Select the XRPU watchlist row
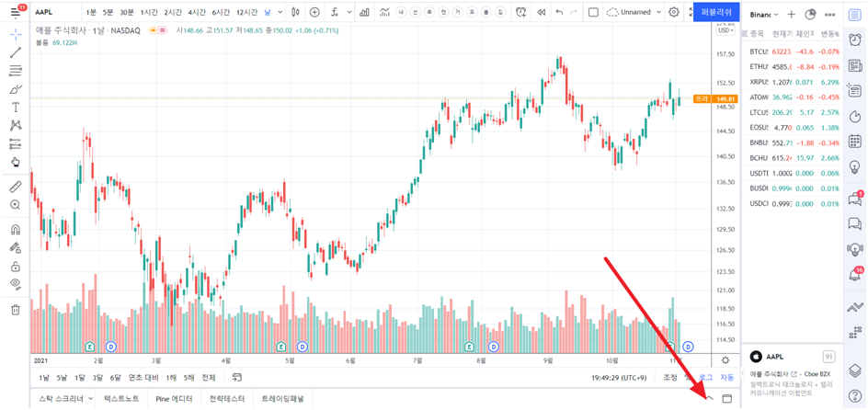The image size is (868, 410). click(793, 82)
